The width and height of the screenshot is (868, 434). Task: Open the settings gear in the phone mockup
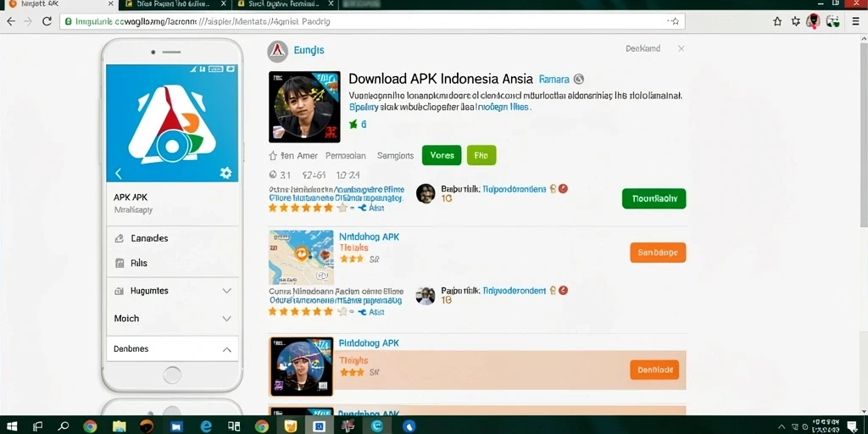[225, 173]
